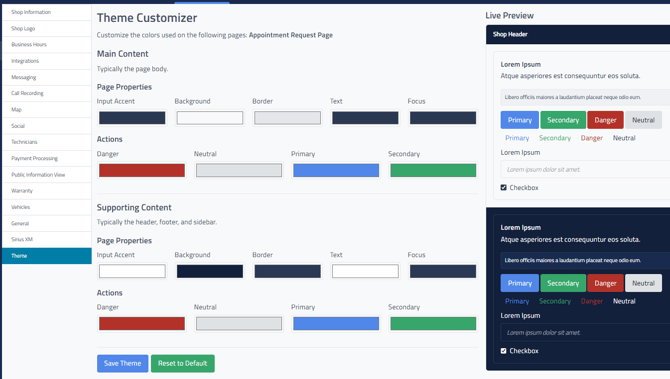The height and width of the screenshot is (379, 670).
Task: Pick Main Content Border color
Action: pyautogui.click(x=288, y=118)
